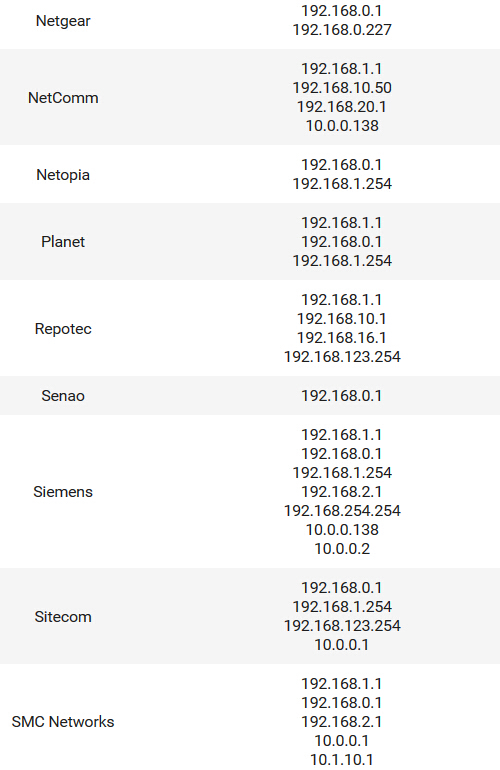Click the Sitecom brand label
The height and width of the screenshot is (770, 500).
pyautogui.click(x=63, y=617)
